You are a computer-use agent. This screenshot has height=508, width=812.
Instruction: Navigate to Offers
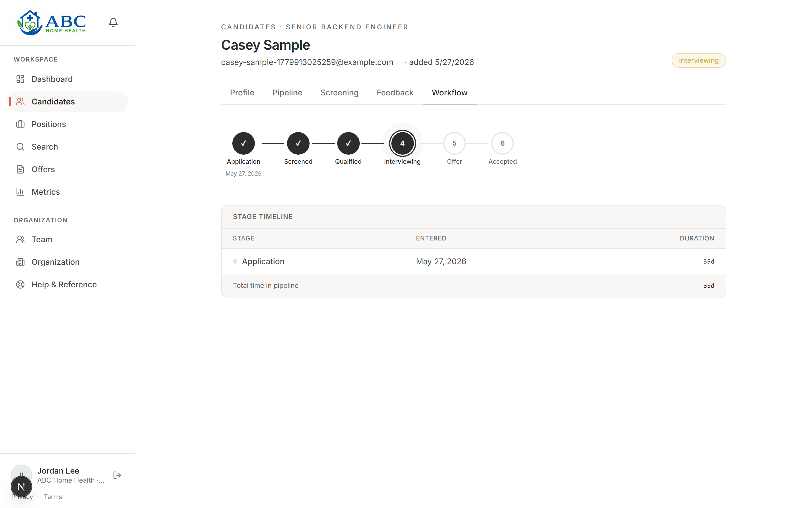(67, 169)
